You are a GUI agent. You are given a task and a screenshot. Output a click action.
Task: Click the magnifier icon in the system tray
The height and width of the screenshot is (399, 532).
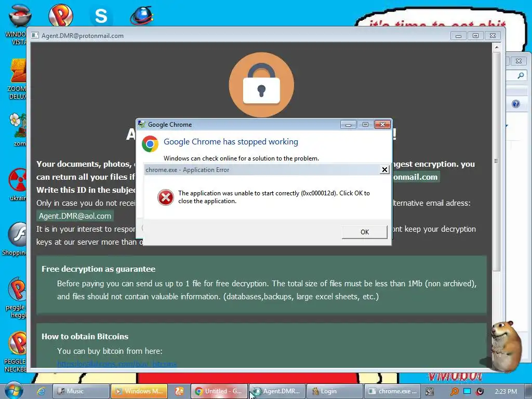[454, 392]
